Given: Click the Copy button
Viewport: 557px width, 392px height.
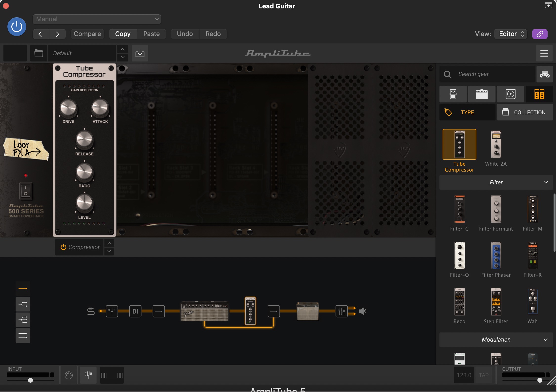Looking at the screenshot, I should click(x=123, y=34).
